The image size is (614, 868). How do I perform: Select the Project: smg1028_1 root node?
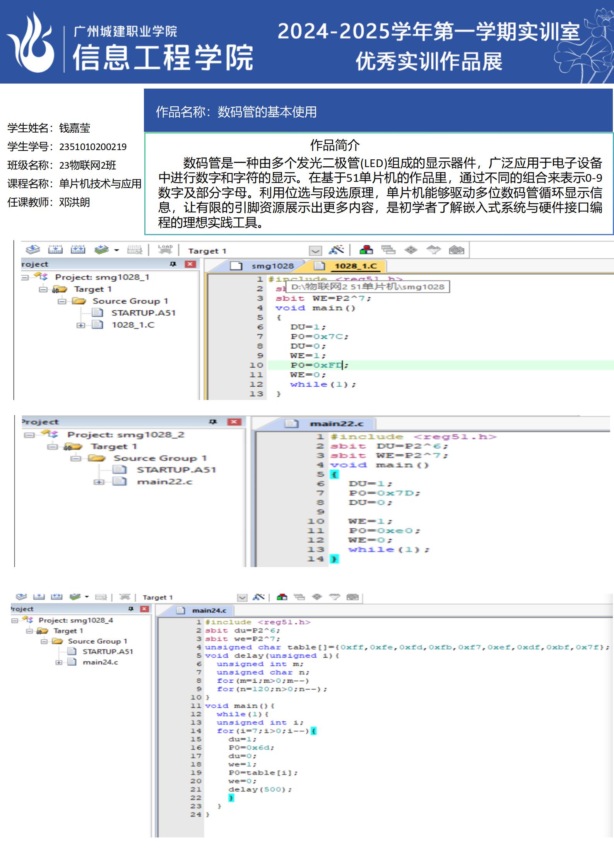click(x=102, y=277)
